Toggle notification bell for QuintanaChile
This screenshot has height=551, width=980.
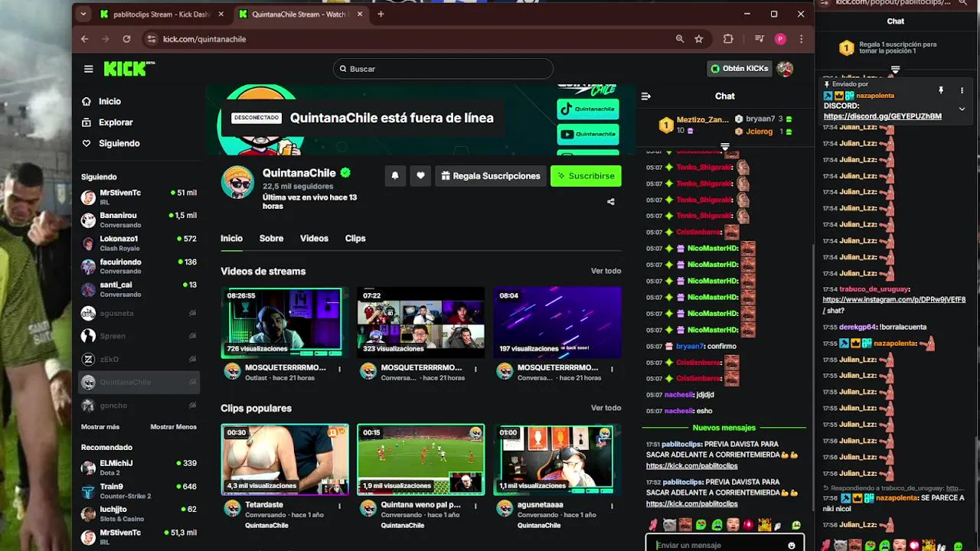[x=395, y=176]
